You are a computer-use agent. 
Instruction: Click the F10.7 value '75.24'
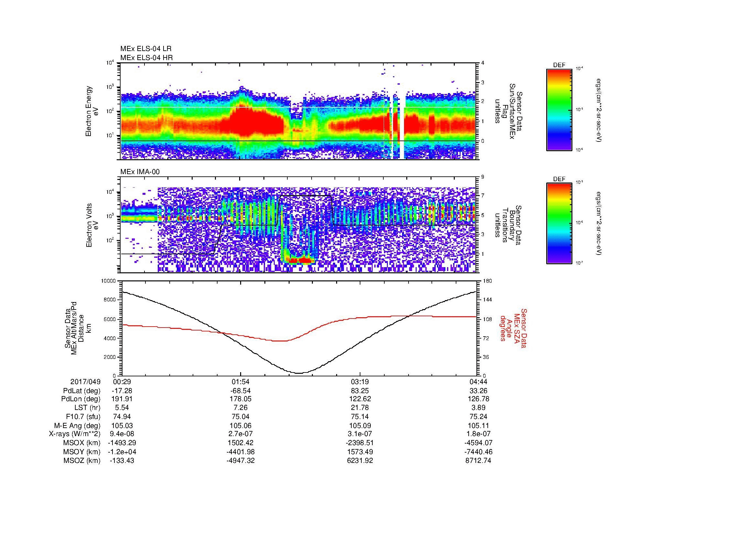(x=479, y=416)
